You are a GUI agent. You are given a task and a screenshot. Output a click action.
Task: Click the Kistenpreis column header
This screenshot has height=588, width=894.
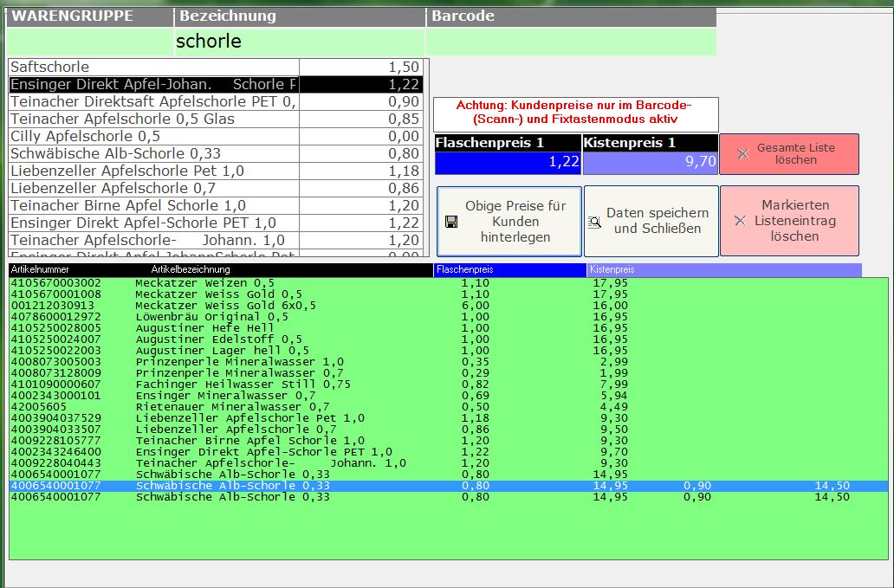click(724, 269)
